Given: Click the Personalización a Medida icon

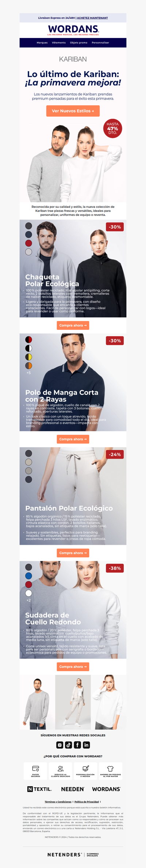Looking at the screenshot, I should (x=85, y=768).
